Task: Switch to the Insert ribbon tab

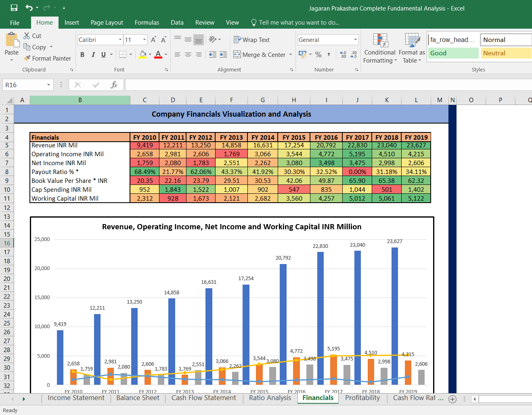Action: tap(72, 23)
